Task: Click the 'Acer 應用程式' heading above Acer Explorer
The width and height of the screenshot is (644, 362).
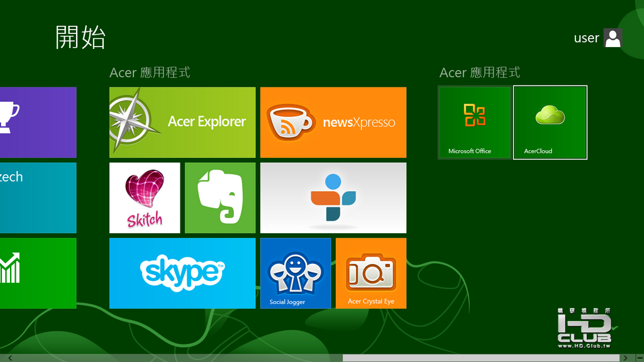Action: coord(150,73)
